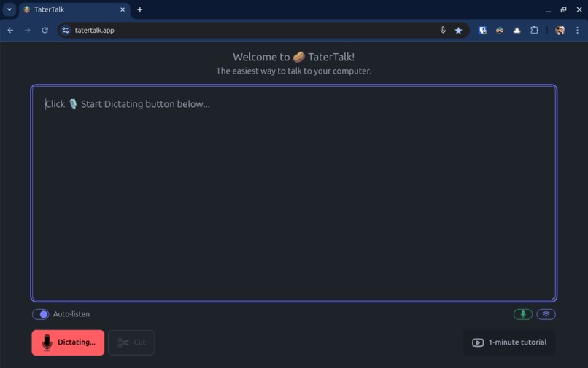Click 'The easiest way to talk' subtitle
Screen dimensions: 588x368
(293, 71)
